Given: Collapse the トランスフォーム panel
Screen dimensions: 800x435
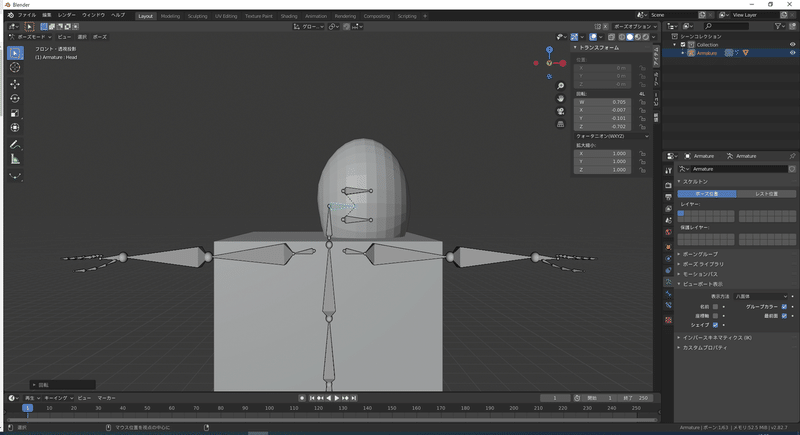Looking at the screenshot, I should (597, 47).
